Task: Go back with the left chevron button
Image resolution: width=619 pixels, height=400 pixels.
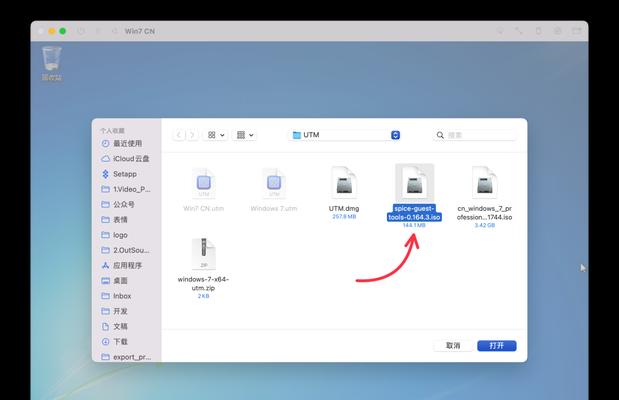Action: [179, 135]
